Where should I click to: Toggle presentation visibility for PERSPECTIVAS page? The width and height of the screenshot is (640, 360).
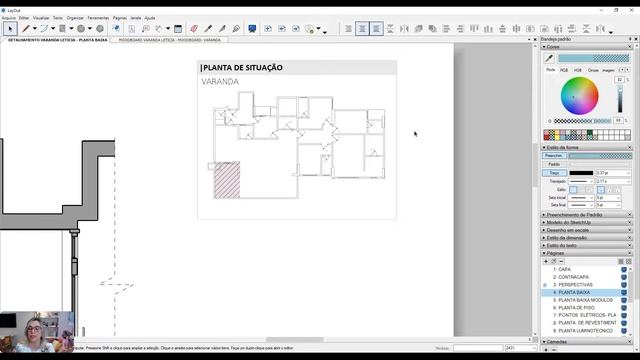coord(624,285)
